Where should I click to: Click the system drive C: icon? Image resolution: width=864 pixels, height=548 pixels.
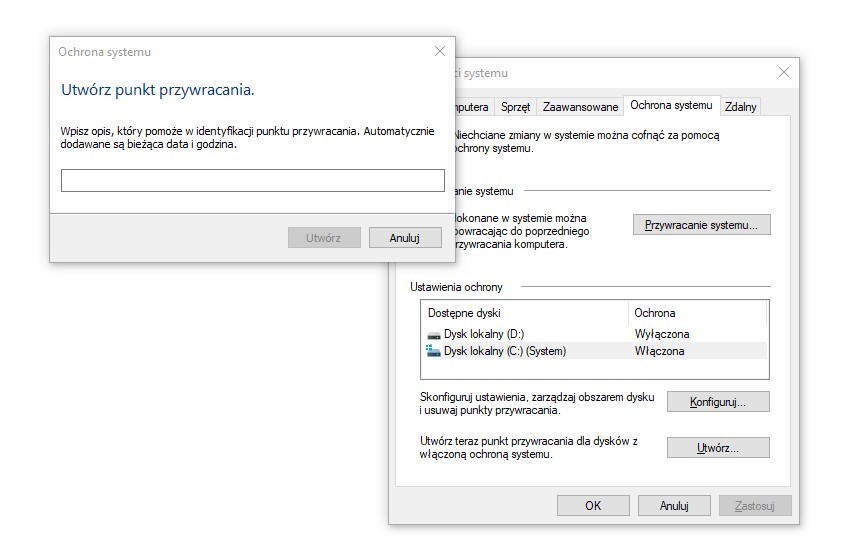pyautogui.click(x=433, y=350)
